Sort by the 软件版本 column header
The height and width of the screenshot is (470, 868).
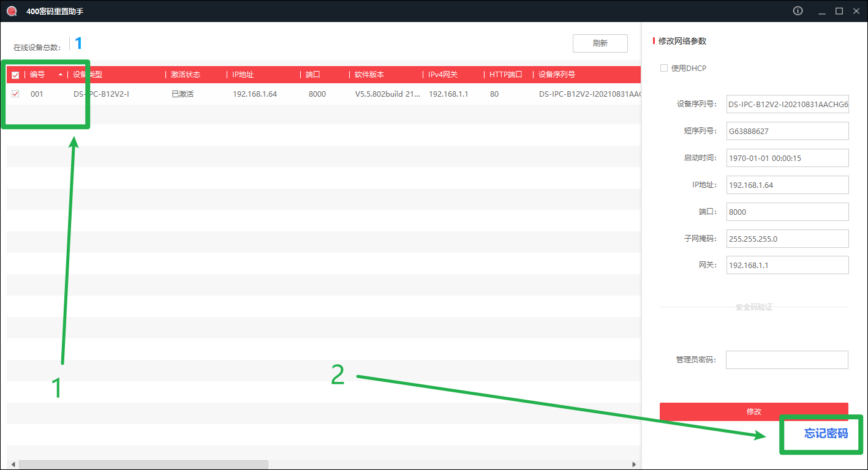(x=369, y=75)
